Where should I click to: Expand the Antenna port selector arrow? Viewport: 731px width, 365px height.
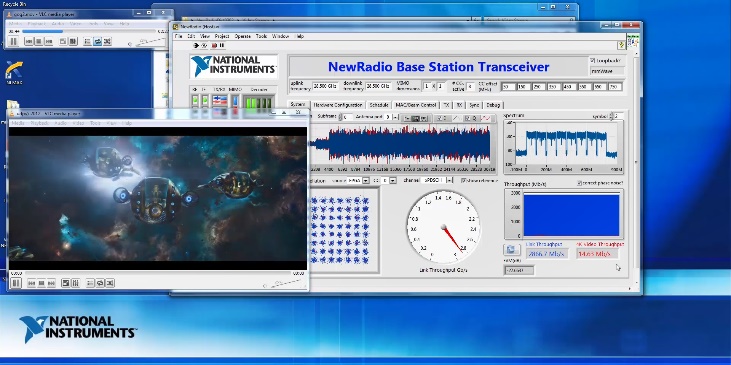395,117
